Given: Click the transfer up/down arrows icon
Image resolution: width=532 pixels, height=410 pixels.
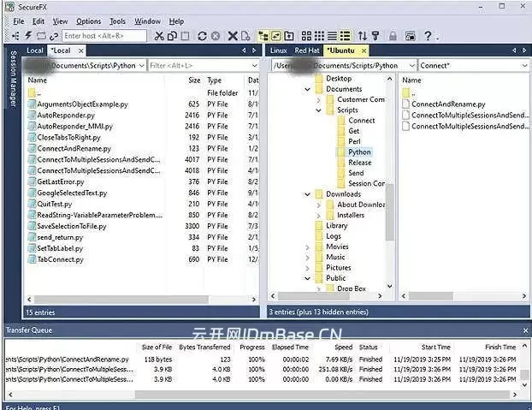Looking at the screenshot, I should [363, 36].
